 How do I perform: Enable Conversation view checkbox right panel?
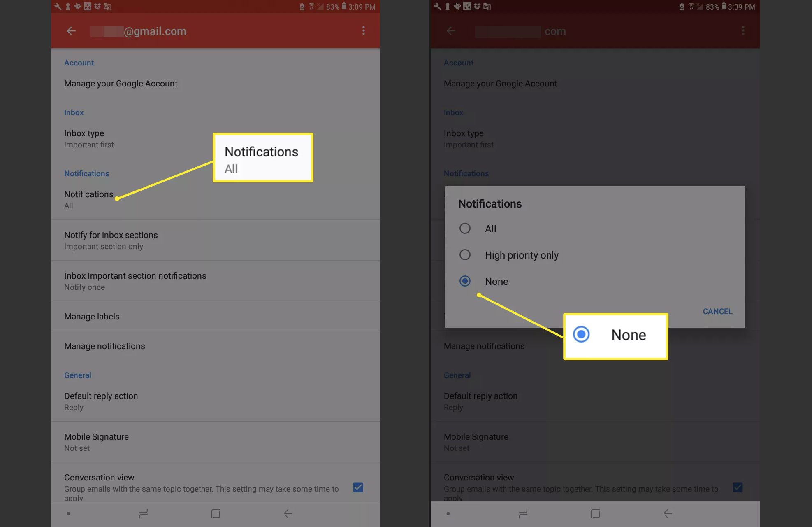tap(738, 487)
